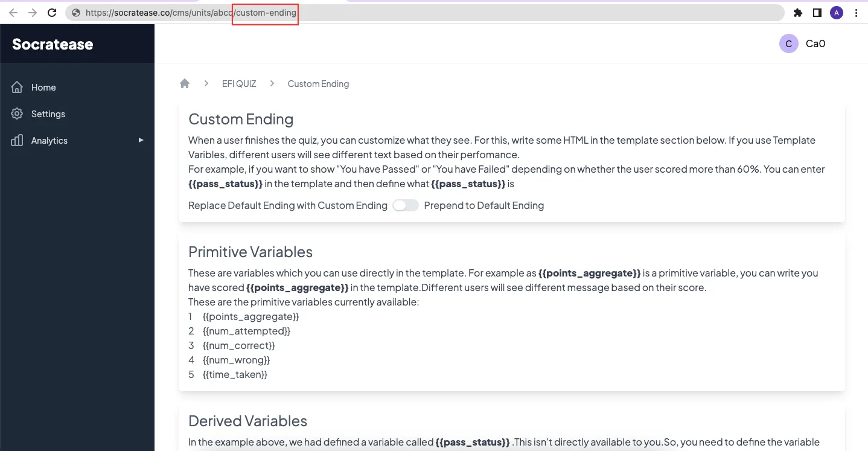Toggle browser side panel icon
Screen dimensions: 868x451
817,13
